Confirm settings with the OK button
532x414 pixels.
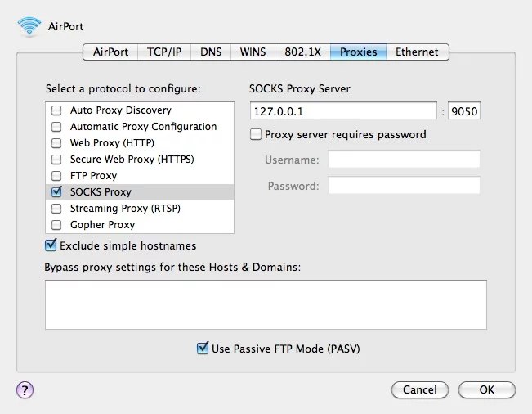click(487, 389)
